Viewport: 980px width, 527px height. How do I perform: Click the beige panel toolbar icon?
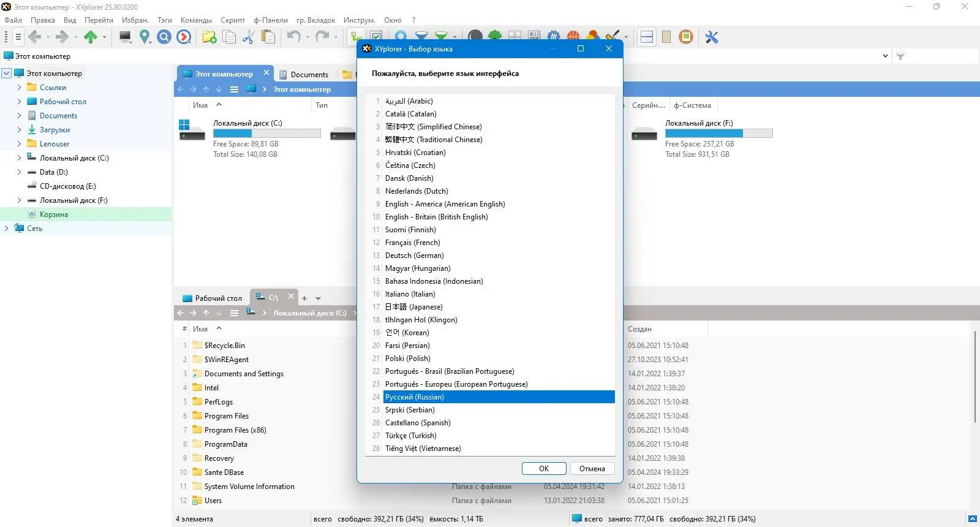666,37
